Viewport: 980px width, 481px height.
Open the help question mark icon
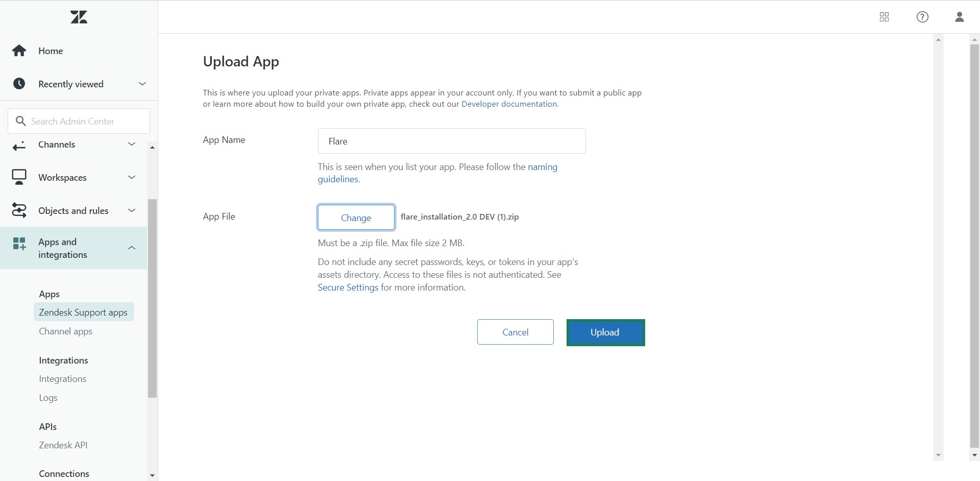(922, 17)
